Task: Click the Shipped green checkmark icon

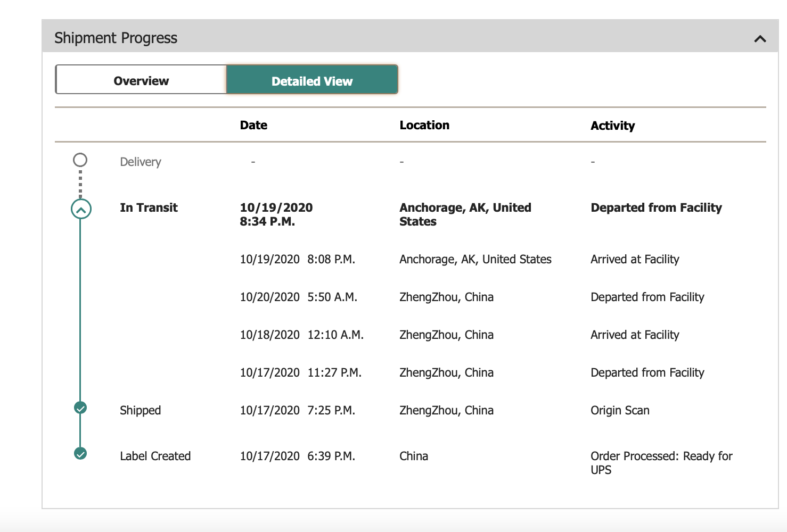Action: (80, 408)
